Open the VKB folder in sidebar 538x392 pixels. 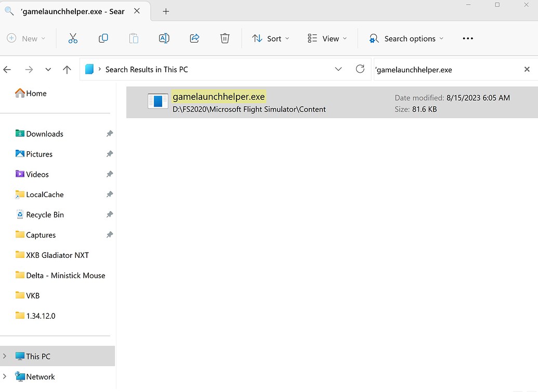(33, 295)
